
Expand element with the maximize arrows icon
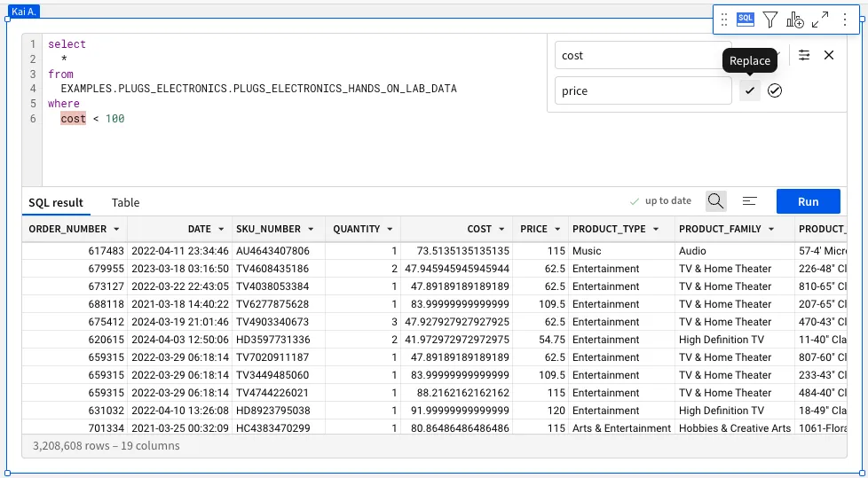[x=820, y=20]
